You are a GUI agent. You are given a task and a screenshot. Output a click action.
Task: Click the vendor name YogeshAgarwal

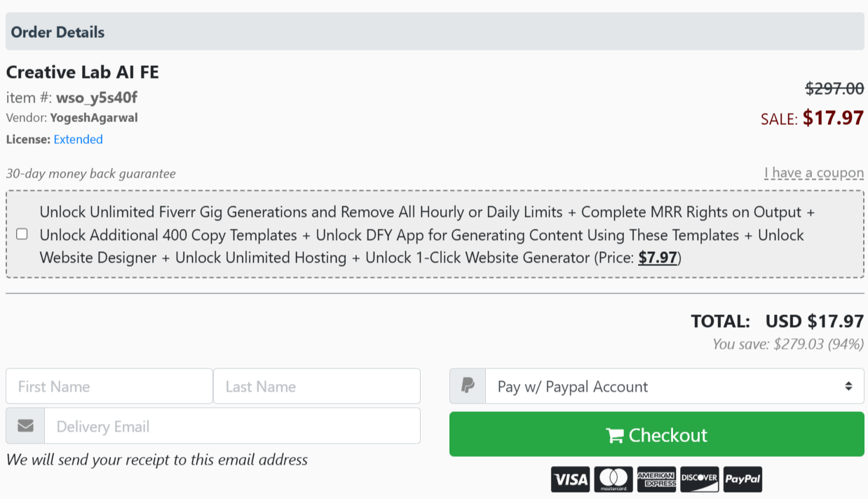94,118
